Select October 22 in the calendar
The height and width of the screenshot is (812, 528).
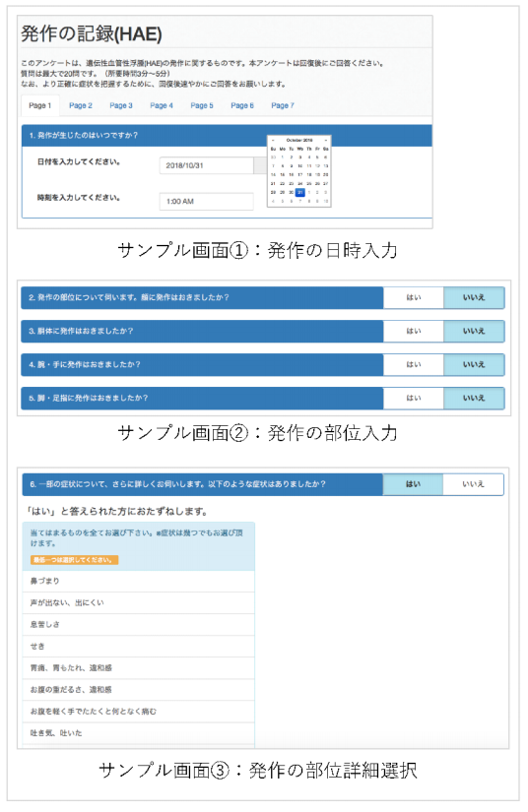click(x=283, y=183)
